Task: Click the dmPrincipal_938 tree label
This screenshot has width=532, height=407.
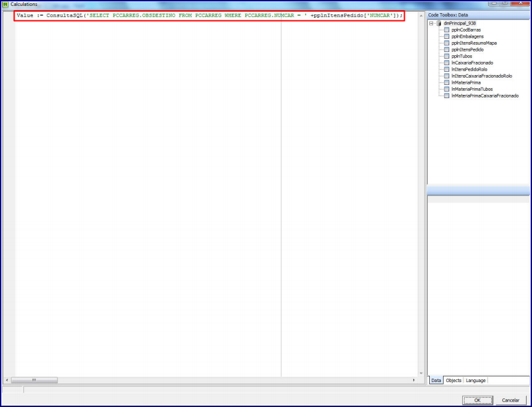Action: tap(459, 24)
